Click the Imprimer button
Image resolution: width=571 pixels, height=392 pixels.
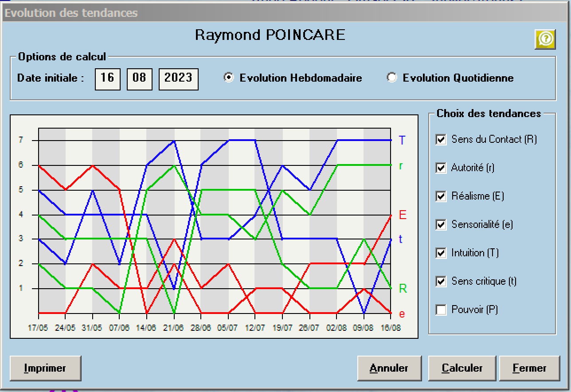[x=45, y=368]
